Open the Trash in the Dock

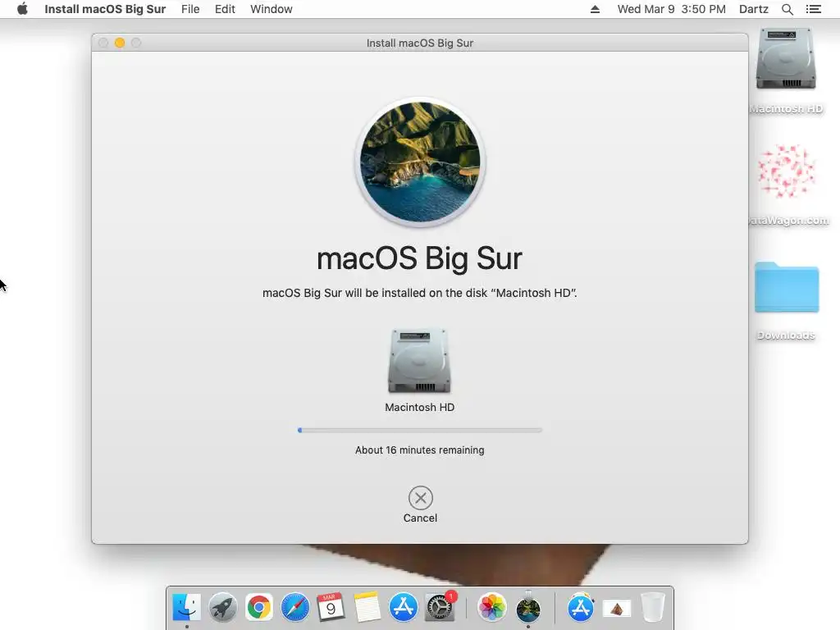(x=652, y=608)
